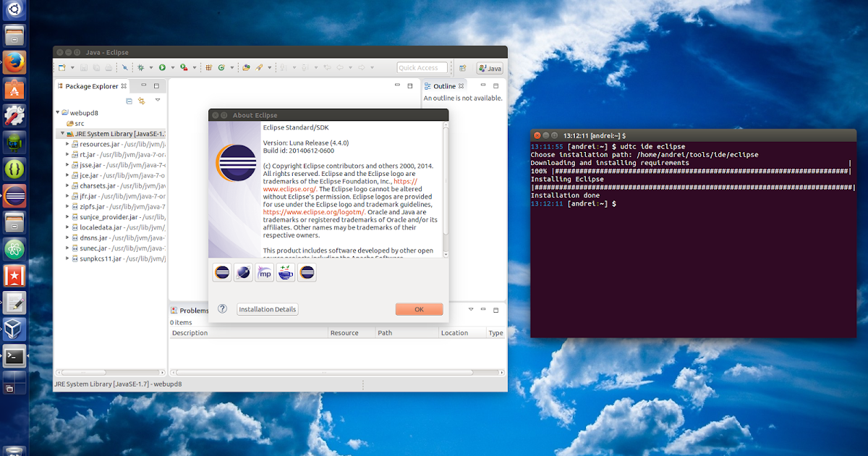Select the Package Explorer tab
The image size is (868, 456).
[x=90, y=85]
